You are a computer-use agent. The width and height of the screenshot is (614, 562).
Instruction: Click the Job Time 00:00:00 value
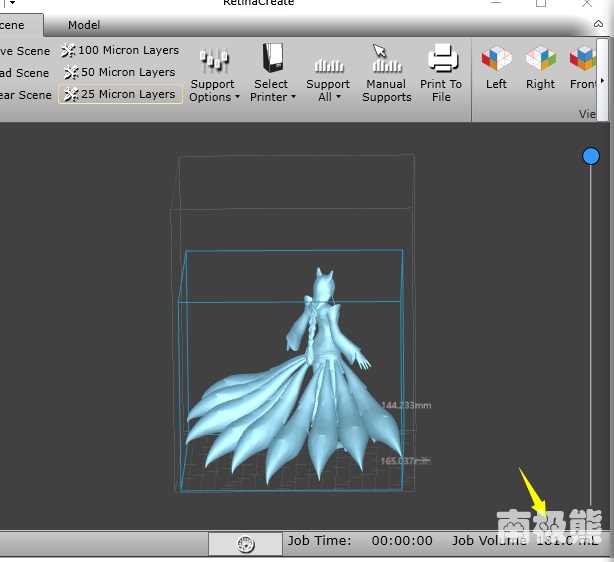402,541
